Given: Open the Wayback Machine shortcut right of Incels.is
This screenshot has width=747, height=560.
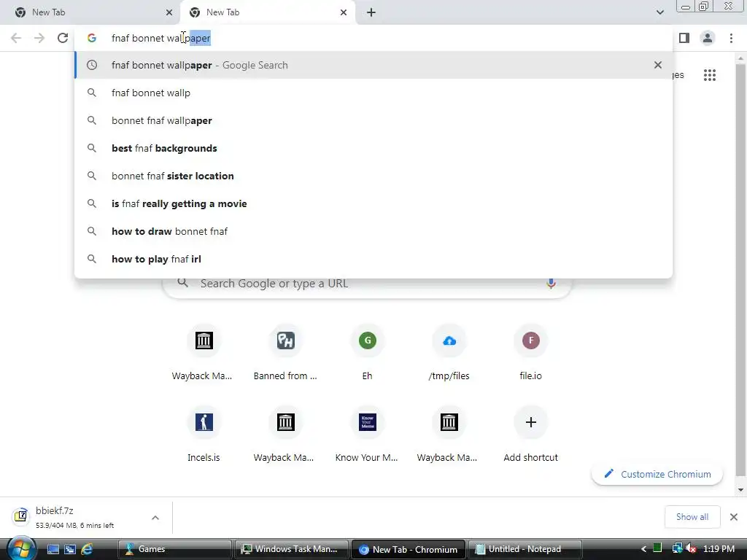Looking at the screenshot, I should pyautogui.click(x=285, y=435).
